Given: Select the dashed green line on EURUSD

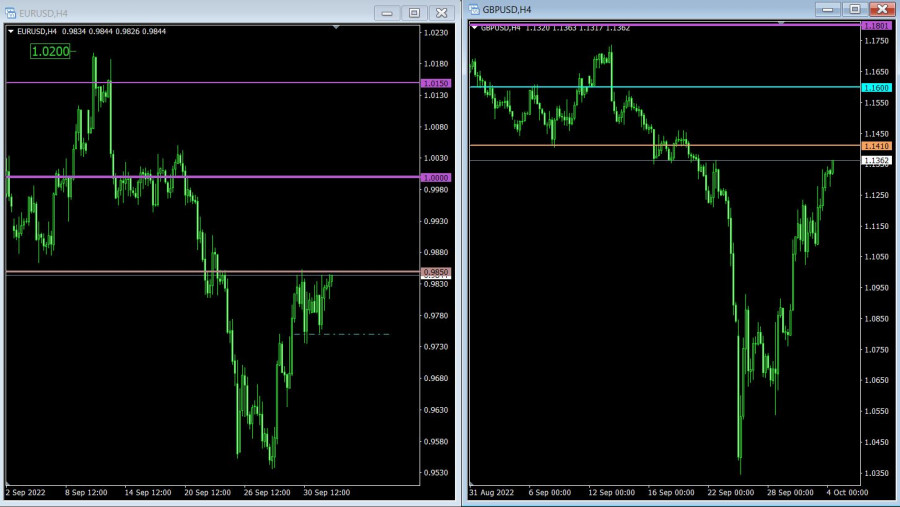Looking at the screenshot, I should pyautogui.click(x=350, y=334).
